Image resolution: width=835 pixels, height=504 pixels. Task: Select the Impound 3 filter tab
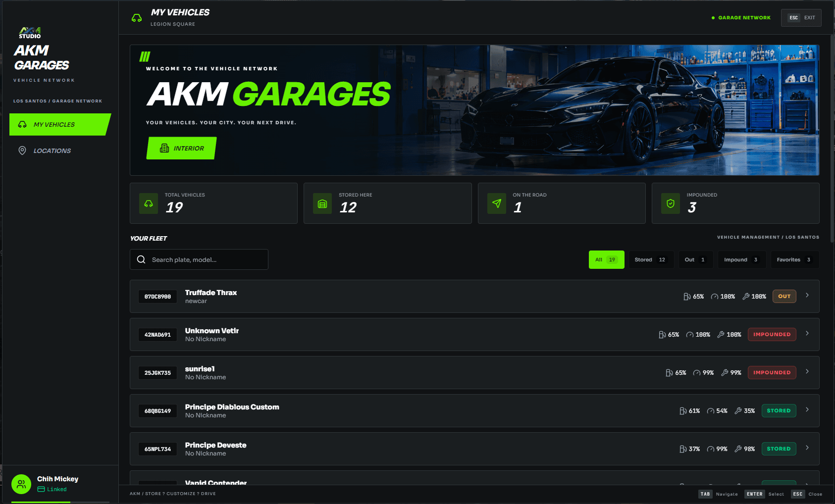pyautogui.click(x=741, y=260)
